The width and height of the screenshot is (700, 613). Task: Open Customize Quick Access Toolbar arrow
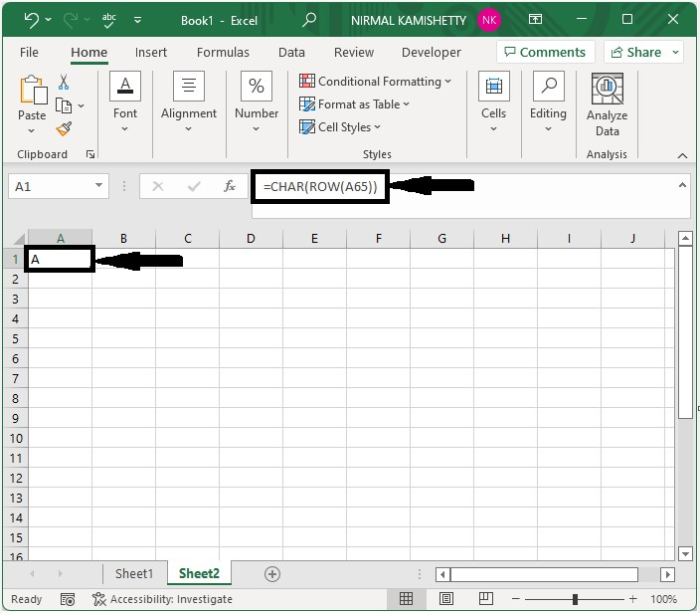tap(138, 20)
